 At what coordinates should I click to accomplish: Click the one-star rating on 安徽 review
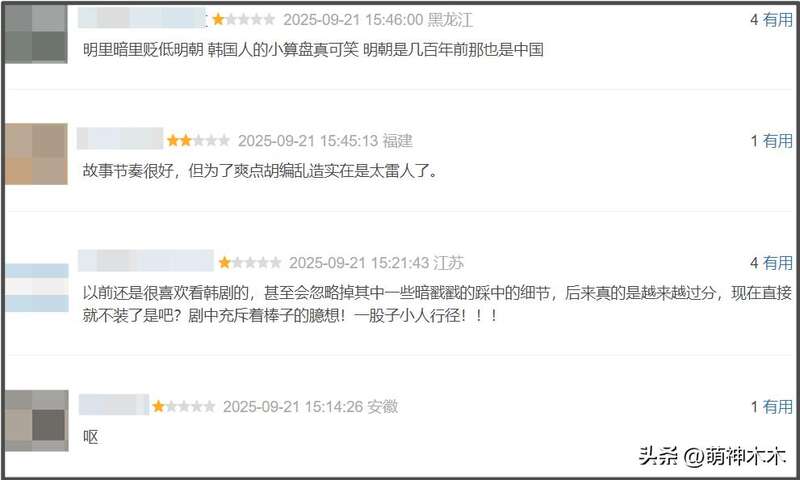click(x=184, y=407)
